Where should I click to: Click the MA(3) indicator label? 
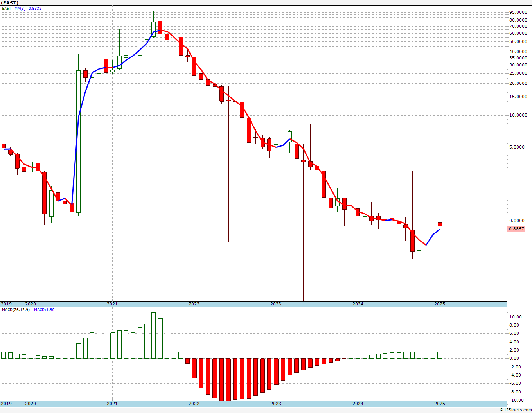[x=20, y=8]
